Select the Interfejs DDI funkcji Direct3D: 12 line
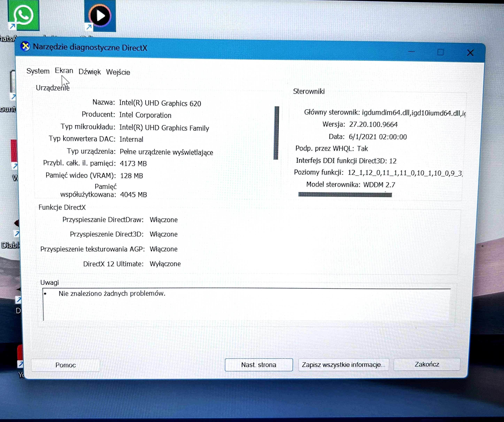This screenshot has height=422, width=504. [x=346, y=161]
